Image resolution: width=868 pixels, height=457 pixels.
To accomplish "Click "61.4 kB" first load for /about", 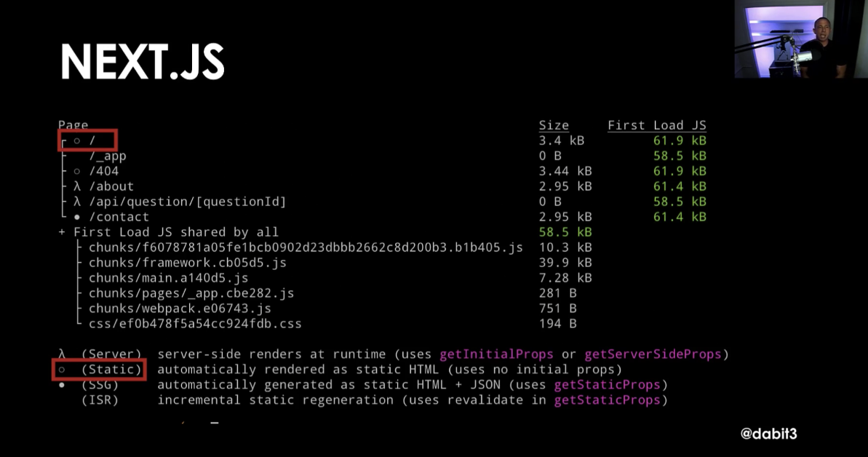I will (x=680, y=187).
